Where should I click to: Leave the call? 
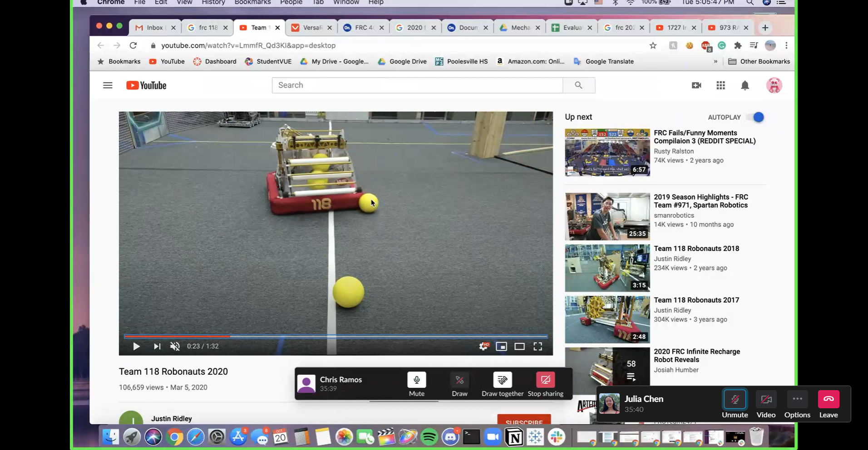(x=829, y=404)
